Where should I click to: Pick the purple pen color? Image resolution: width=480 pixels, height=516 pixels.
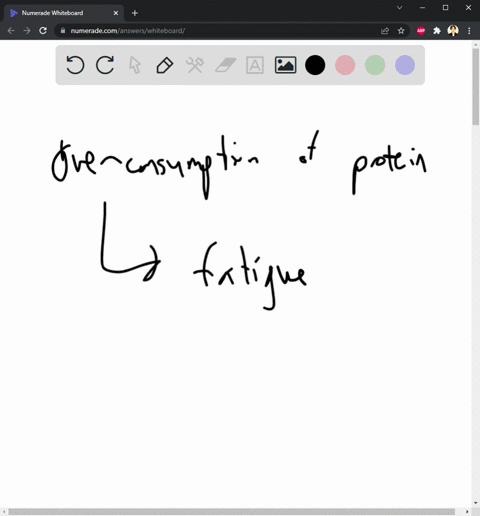pyautogui.click(x=405, y=65)
